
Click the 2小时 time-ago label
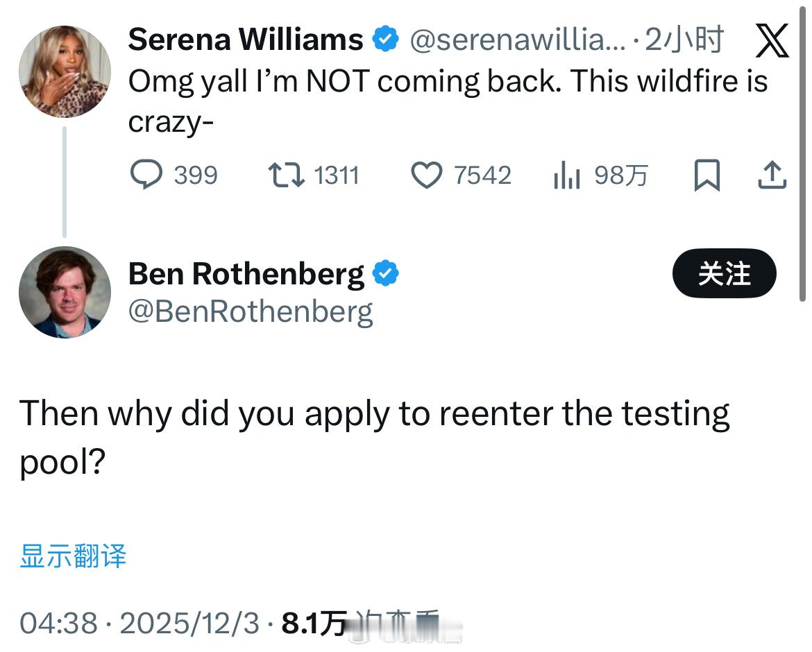pos(684,40)
